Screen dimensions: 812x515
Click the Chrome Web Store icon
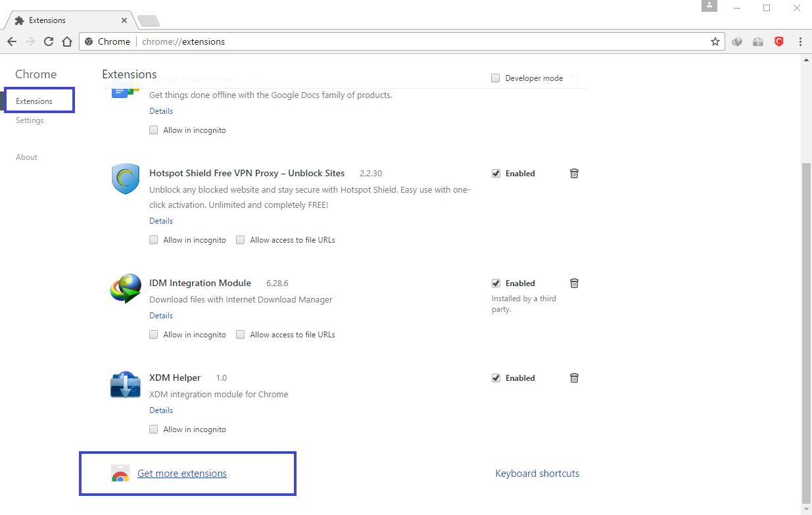pyautogui.click(x=120, y=474)
